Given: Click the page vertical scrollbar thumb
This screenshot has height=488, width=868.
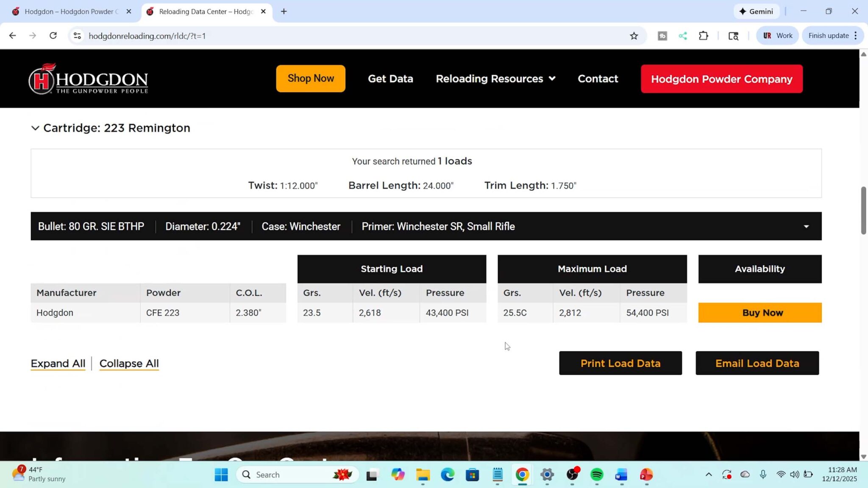Looking at the screenshot, I should pos(863,210).
